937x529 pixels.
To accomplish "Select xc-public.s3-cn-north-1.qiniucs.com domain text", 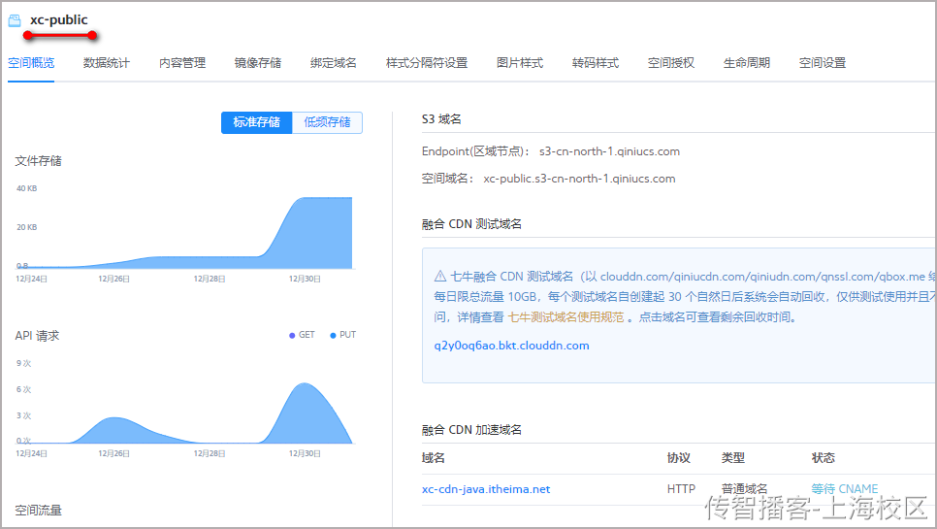I will tap(579, 179).
